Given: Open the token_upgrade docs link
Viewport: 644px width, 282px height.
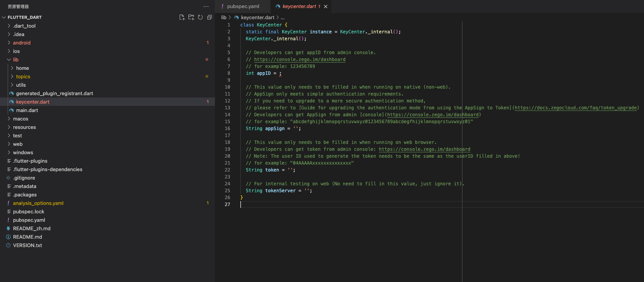Looking at the screenshot, I should 575,108.
